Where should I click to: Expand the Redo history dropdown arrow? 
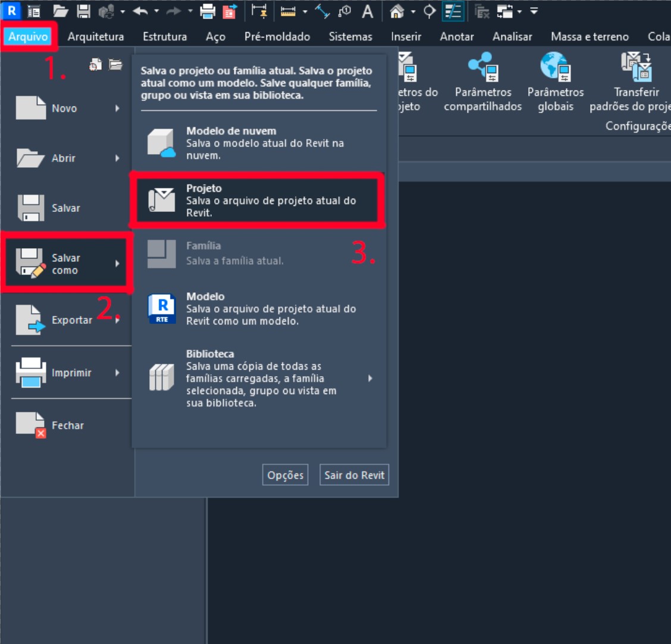pyautogui.click(x=190, y=11)
